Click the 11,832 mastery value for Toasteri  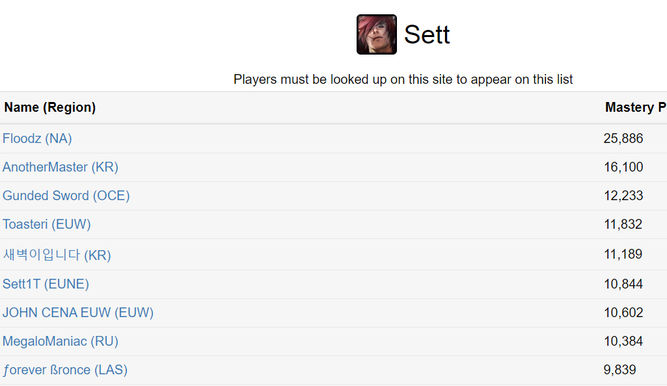click(x=623, y=224)
